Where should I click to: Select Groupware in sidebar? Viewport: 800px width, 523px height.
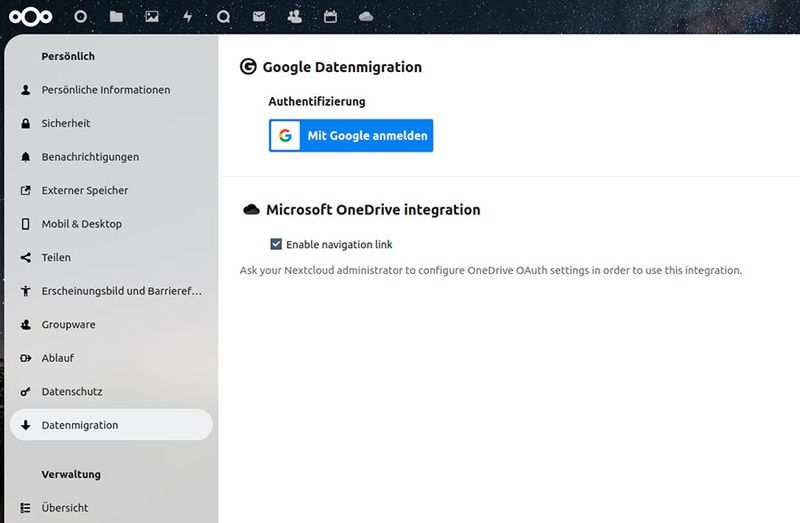point(111,325)
